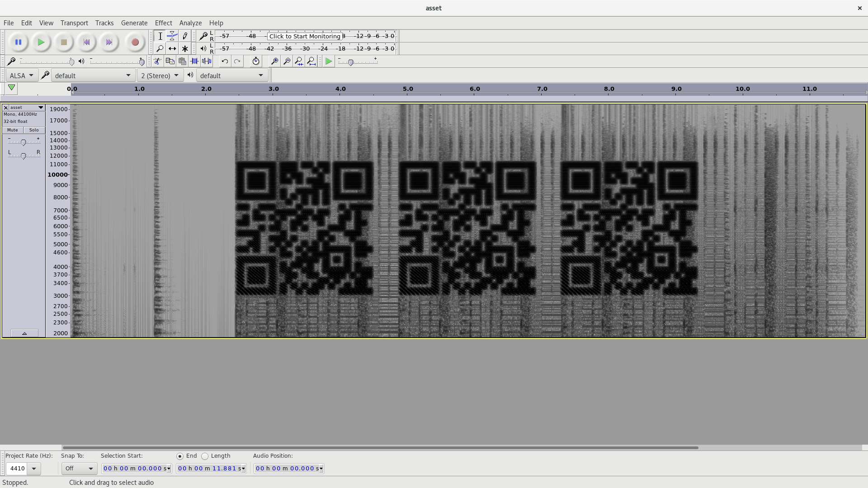
Task: Open the Generate menu
Action: (134, 23)
